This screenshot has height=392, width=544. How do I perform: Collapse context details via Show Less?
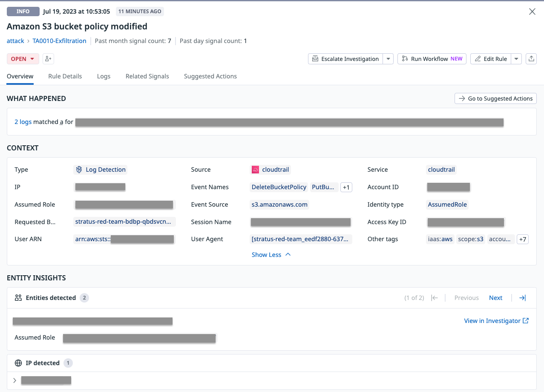point(271,254)
